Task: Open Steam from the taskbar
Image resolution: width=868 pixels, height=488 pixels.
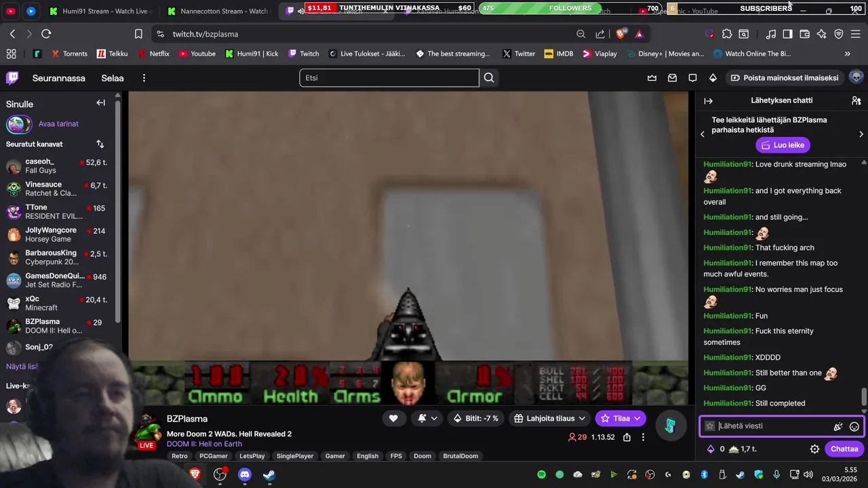Action: point(269,474)
